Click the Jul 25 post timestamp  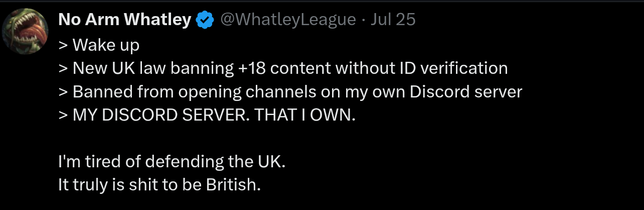[393, 20]
